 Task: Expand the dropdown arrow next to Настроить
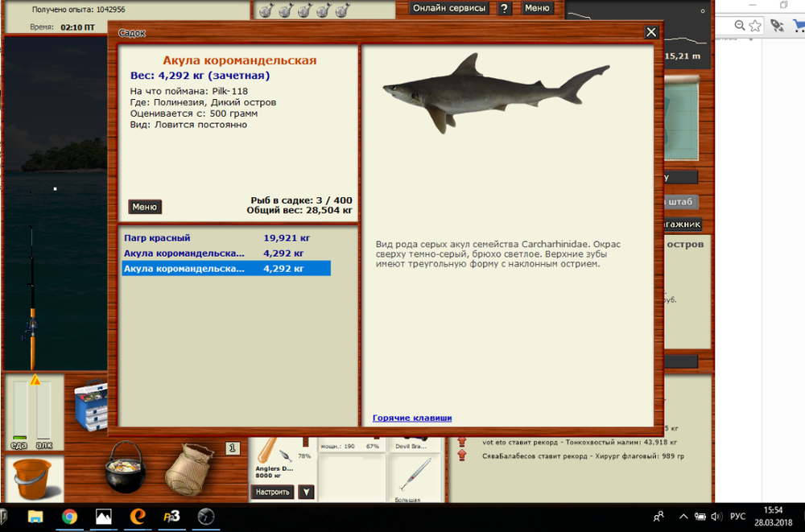(x=306, y=492)
